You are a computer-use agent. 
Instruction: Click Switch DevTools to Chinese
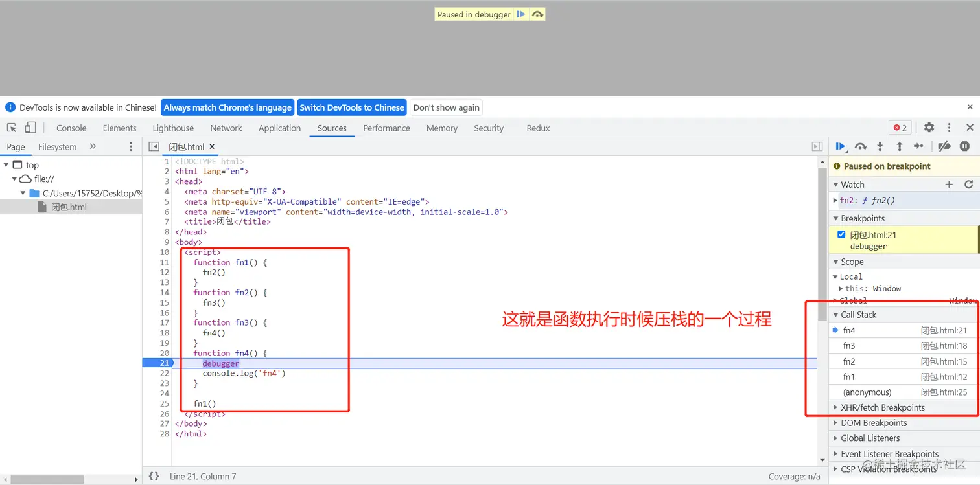point(352,107)
